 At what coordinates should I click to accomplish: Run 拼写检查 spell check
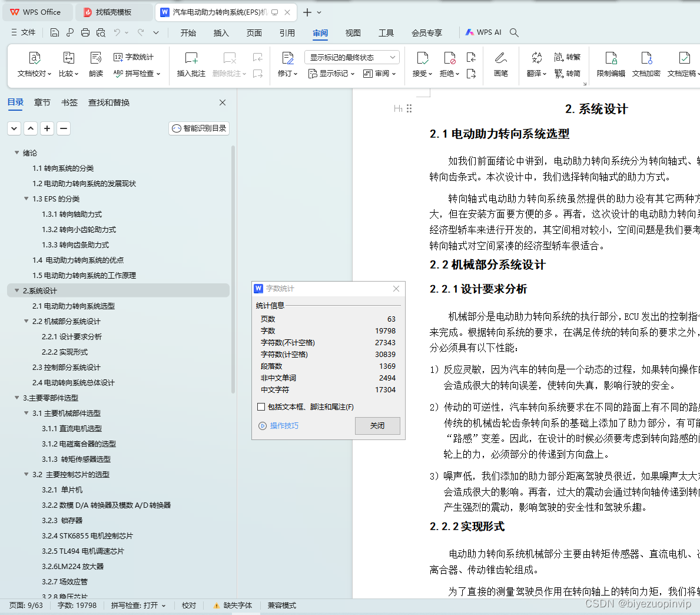(x=137, y=73)
